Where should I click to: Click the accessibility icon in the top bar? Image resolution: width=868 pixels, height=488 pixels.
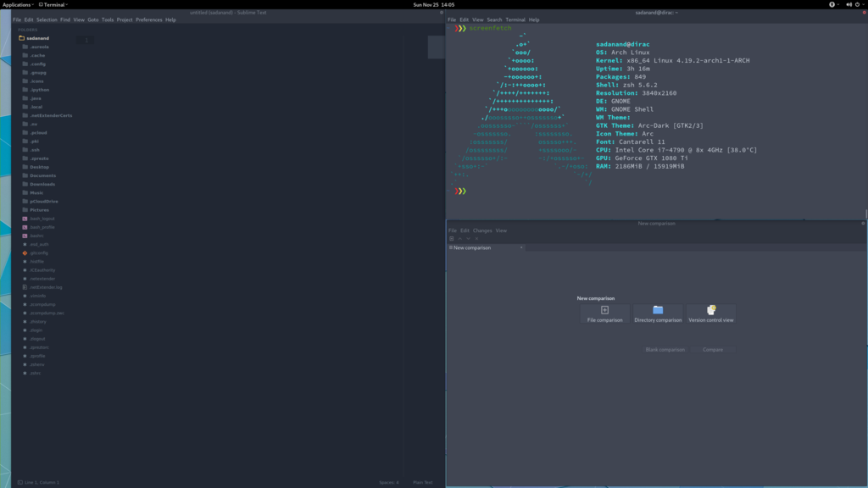coord(832,4)
